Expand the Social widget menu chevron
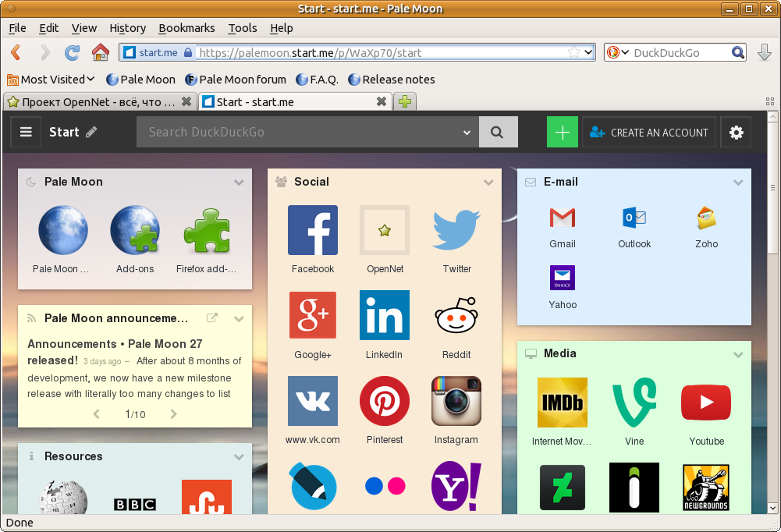Image resolution: width=781 pixels, height=532 pixels. click(488, 183)
